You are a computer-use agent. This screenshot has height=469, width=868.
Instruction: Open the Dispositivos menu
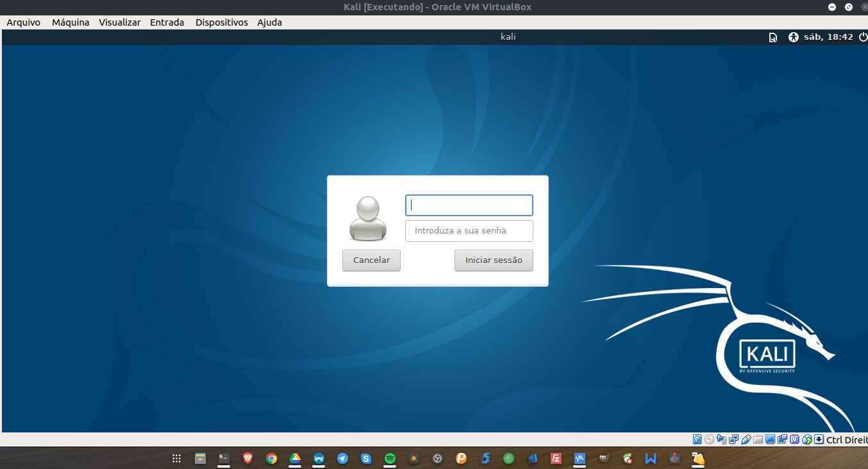[221, 22]
